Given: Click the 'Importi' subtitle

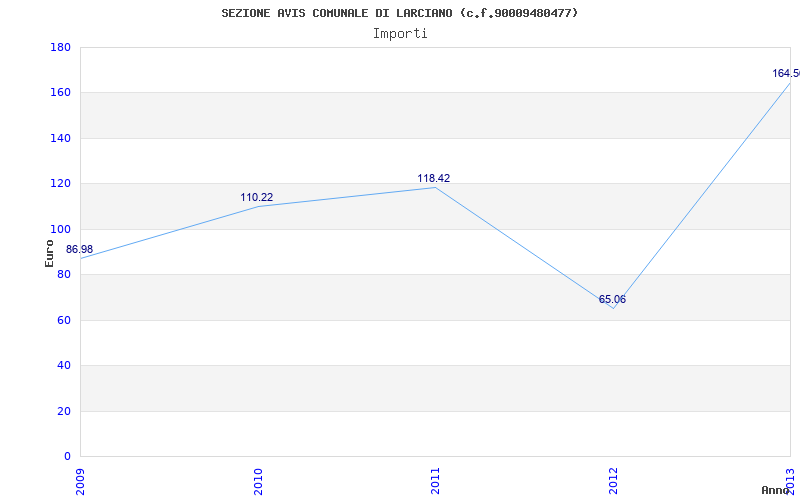Looking at the screenshot, I should point(400,34).
